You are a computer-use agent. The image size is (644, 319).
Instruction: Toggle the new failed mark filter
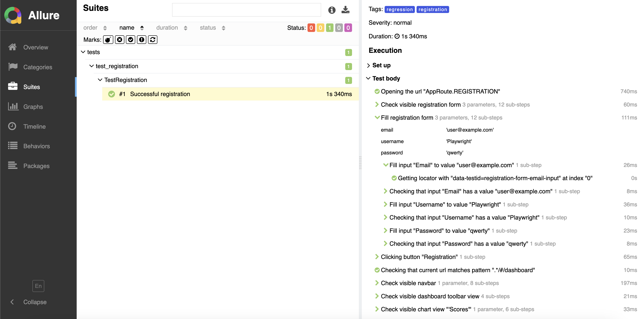[120, 39]
